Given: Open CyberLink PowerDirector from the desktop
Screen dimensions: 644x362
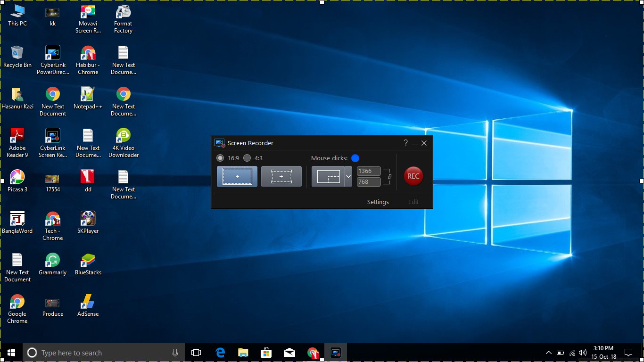Looking at the screenshot, I should [52, 53].
